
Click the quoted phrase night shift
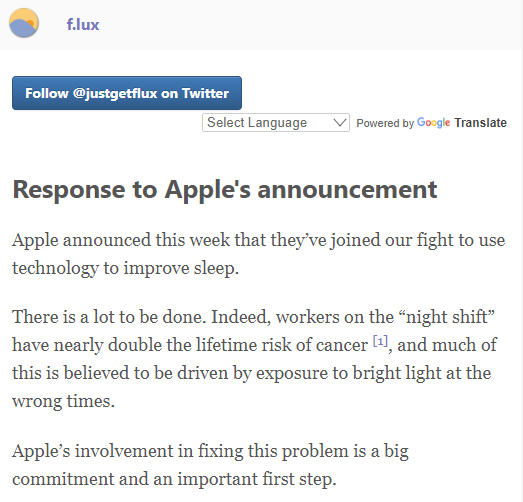(x=450, y=317)
